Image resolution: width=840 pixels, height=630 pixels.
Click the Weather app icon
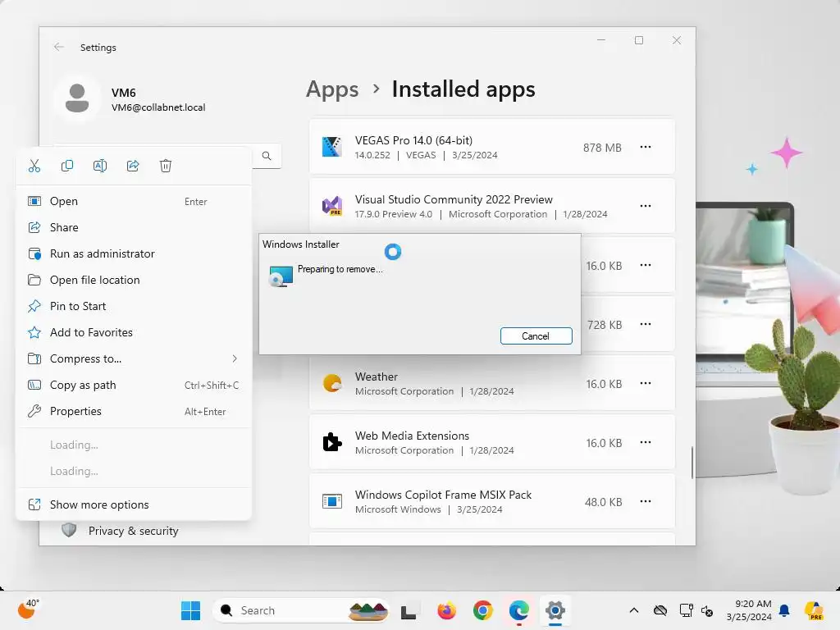click(x=332, y=384)
